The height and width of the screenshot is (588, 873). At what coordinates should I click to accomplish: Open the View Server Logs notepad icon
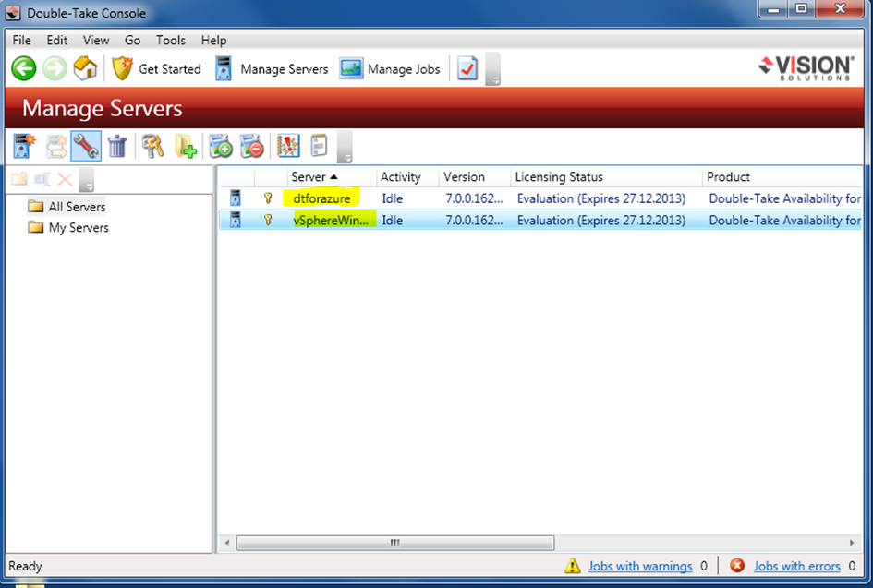click(x=319, y=146)
